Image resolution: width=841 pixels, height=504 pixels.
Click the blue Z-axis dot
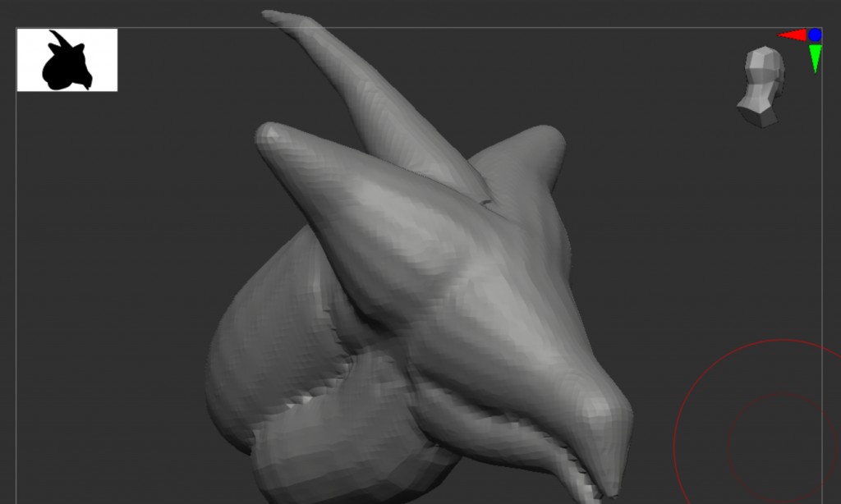(x=816, y=34)
